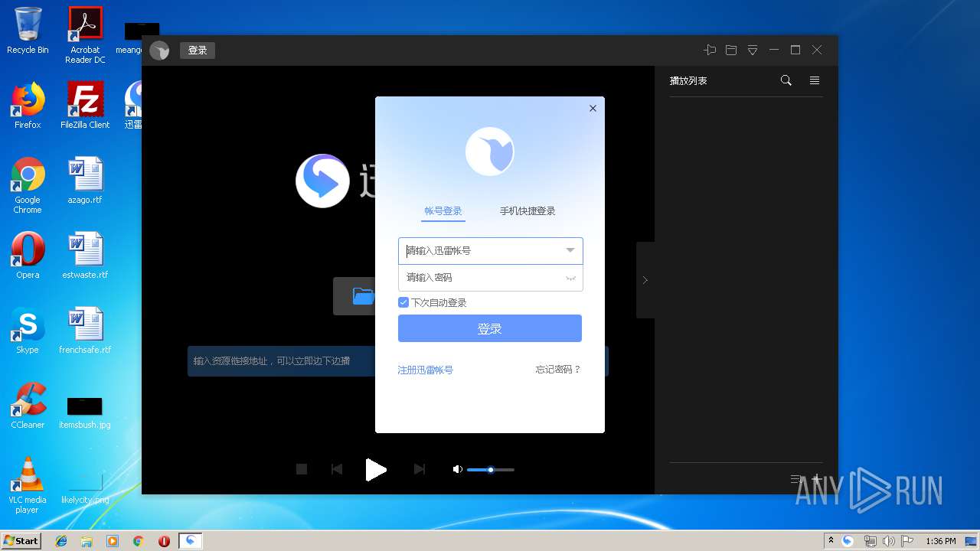Open Chrome from taskbar
The height and width of the screenshot is (551, 980).
point(138,541)
